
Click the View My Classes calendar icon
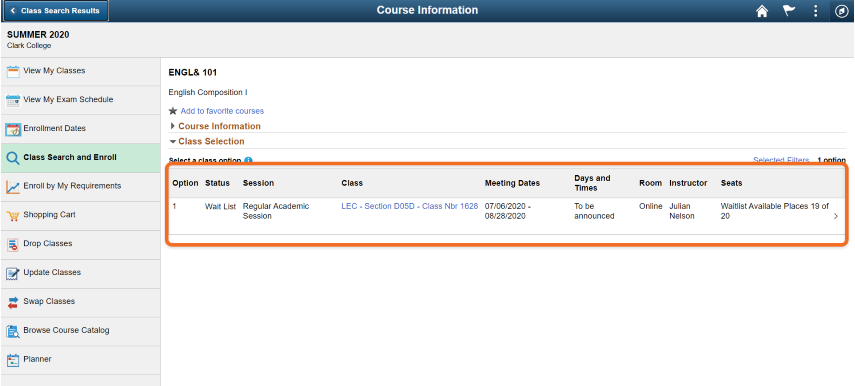pyautogui.click(x=13, y=71)
